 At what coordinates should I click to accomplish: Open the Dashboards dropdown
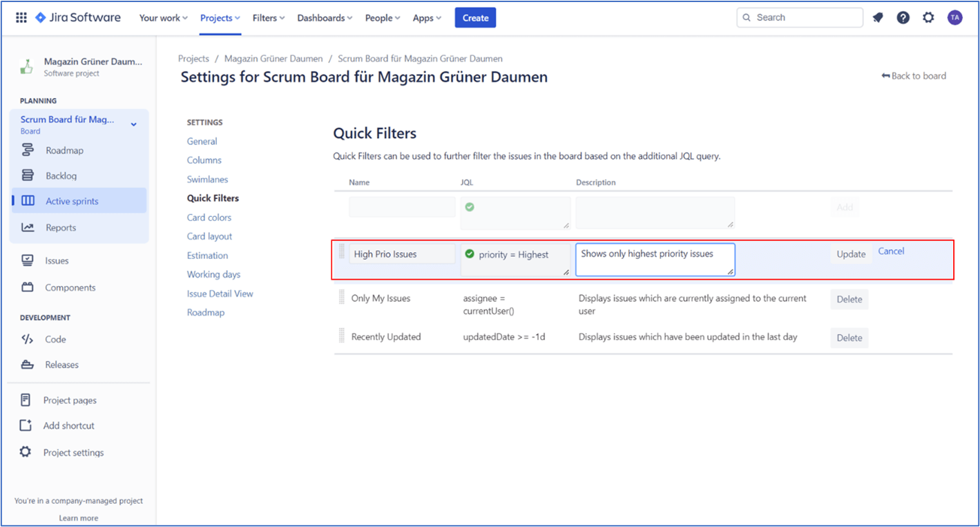click(x=324, y=17)
